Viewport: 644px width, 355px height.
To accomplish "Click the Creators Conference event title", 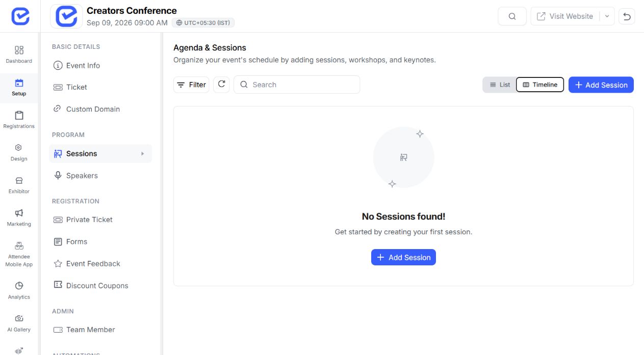I will pyautogui.click(x=132, y=11).
